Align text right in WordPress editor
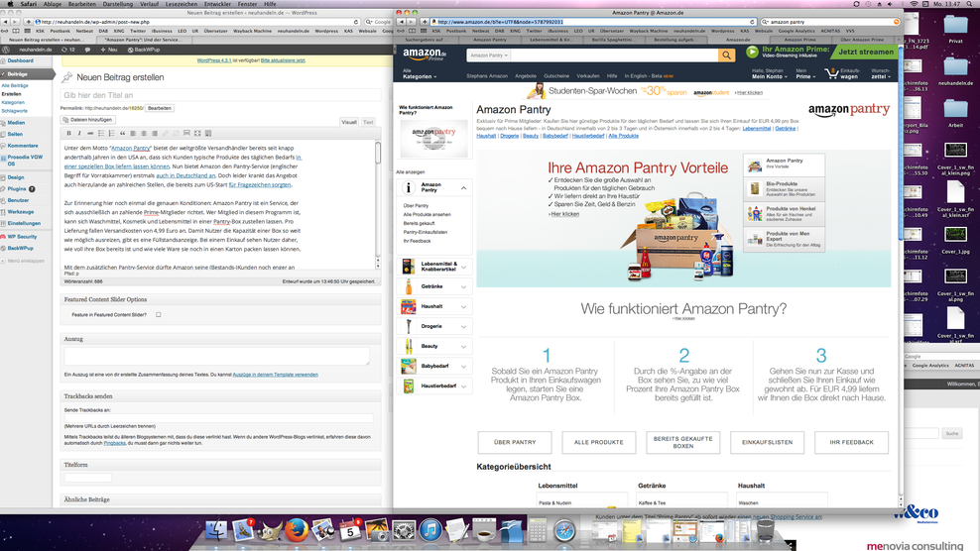Screen dimensions: 980x551 pos(155,133)
